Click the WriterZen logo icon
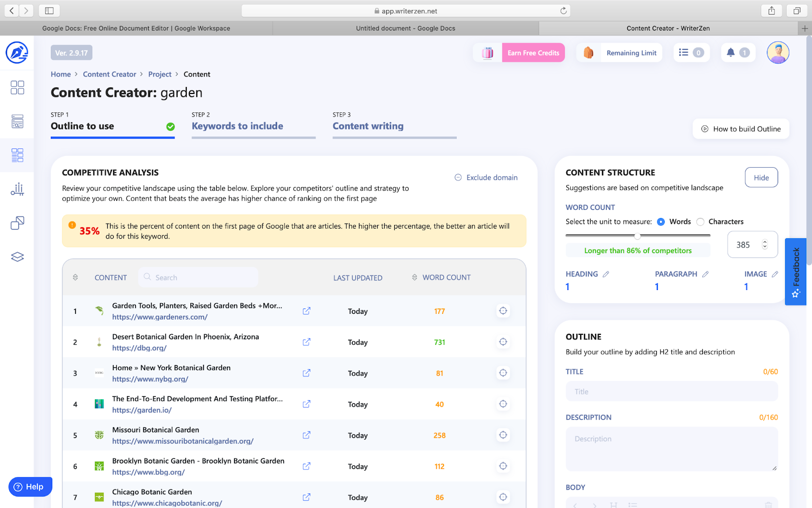This screenshot has height=508, width=812. (x=17, y=52)
